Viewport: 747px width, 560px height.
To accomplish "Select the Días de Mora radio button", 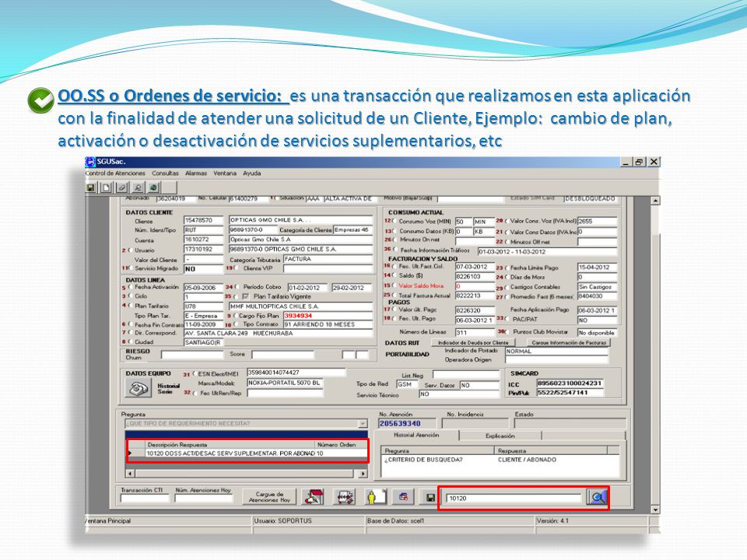I will pyautogui.click(x=506, y=277).
